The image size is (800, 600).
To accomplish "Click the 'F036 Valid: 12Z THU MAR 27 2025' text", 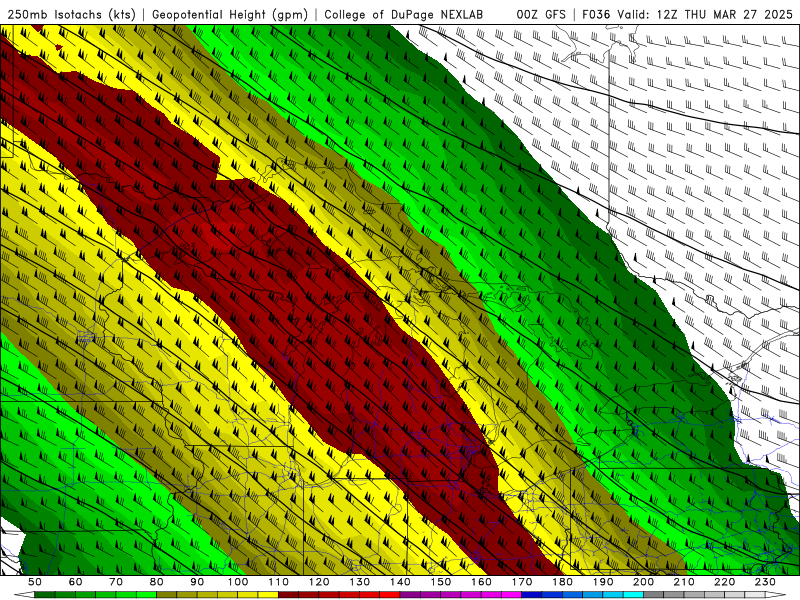I will pyautogui.click(x=687, y=14).
